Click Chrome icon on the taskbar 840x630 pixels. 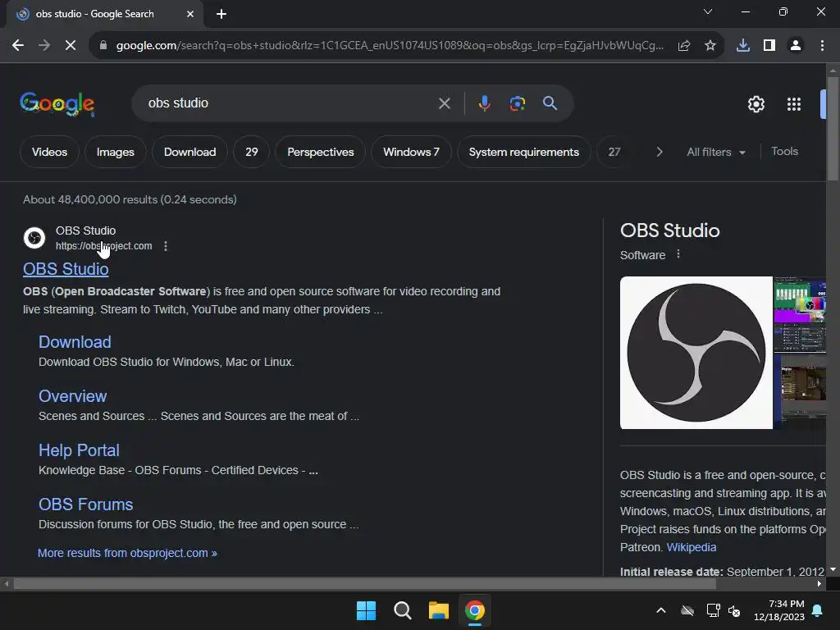pos(475,610)
